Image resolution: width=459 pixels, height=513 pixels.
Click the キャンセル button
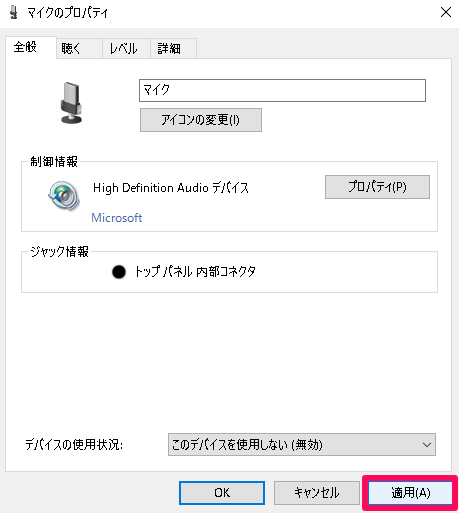pyautogui.click(x=317, y=493)
